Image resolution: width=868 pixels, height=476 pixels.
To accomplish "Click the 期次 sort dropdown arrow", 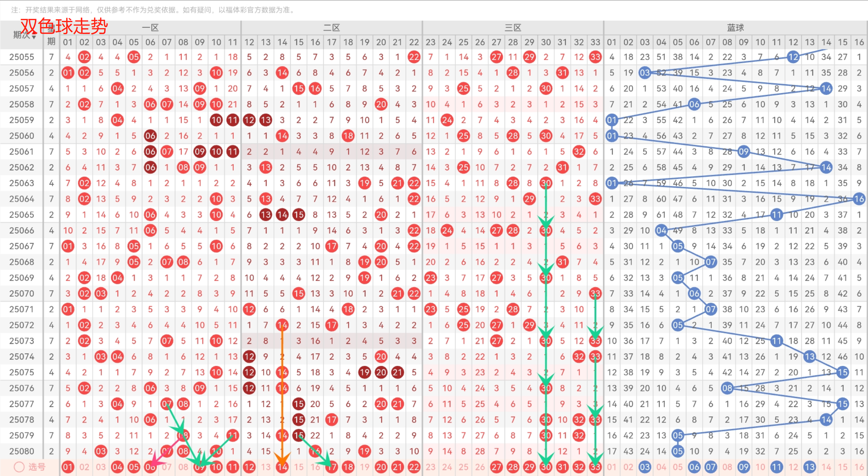I will 34,37.
